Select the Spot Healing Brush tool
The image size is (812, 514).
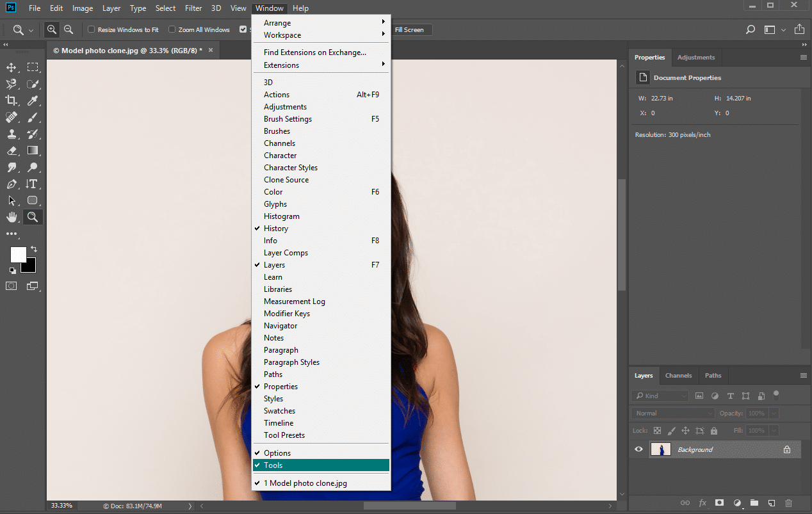pos(12,116)
